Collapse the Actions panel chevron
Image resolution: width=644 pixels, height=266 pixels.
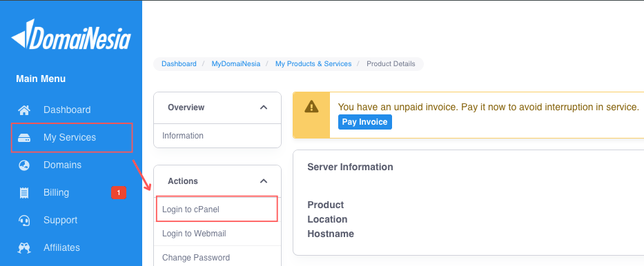pyautogui.click(x=264, y=181)
